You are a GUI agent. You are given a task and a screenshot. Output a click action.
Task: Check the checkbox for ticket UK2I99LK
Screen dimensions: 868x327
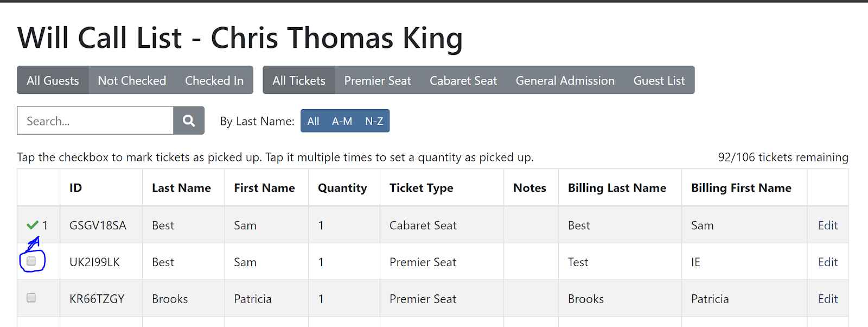click(x=31, y=261)
